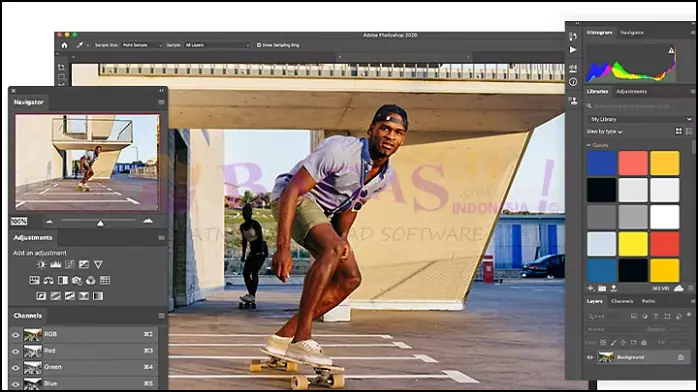Click the zoom out mountain icon in Navigator
698x392 pixels.
point(49,221)
